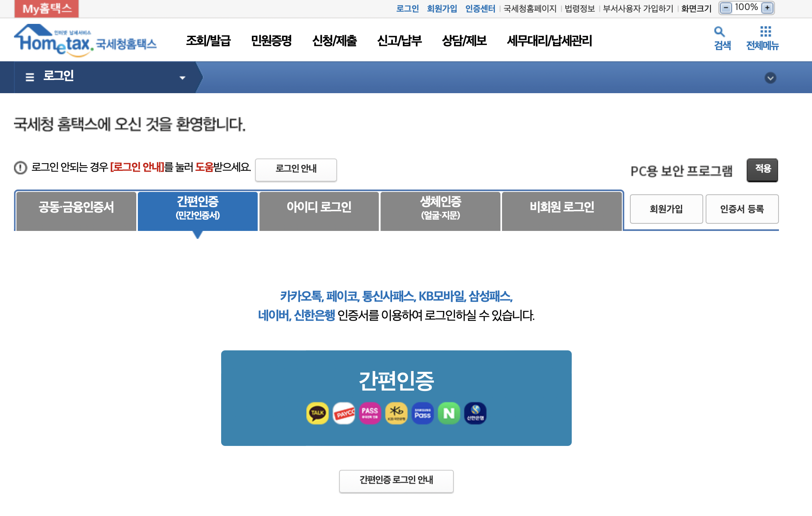The height and width of the screenshot is (516, 812).
Task: Increase screen size with plus button
Action: pos(767,8)
